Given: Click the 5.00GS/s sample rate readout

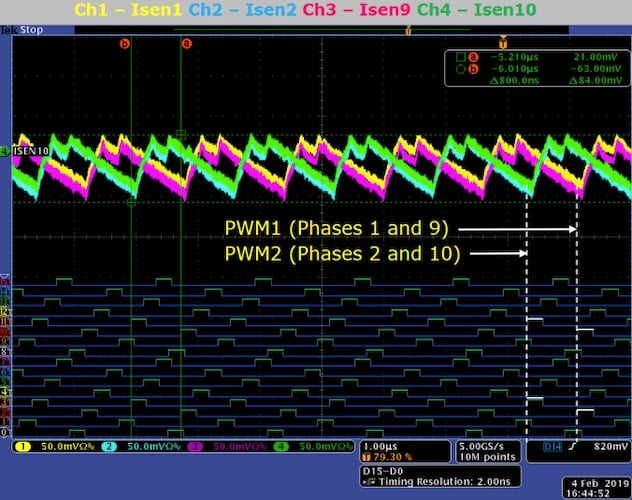Looking at the screenshot, I should point(481,446).
